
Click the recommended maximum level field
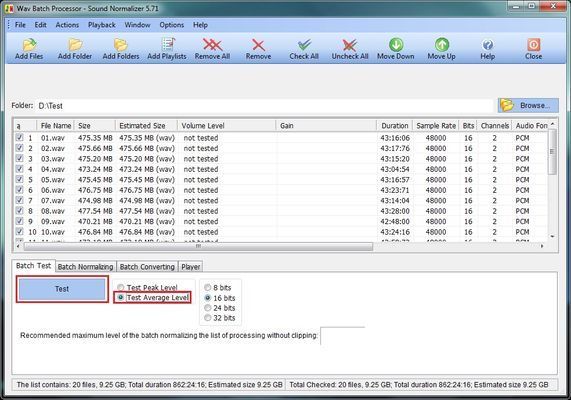tap(343, 336)
